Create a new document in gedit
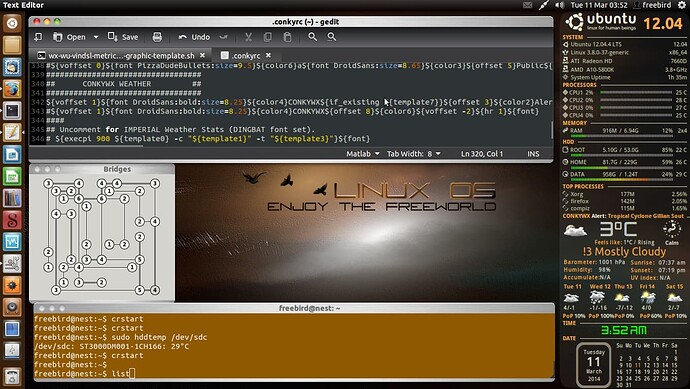The image size is (690, 389). [x=38, y=37]
